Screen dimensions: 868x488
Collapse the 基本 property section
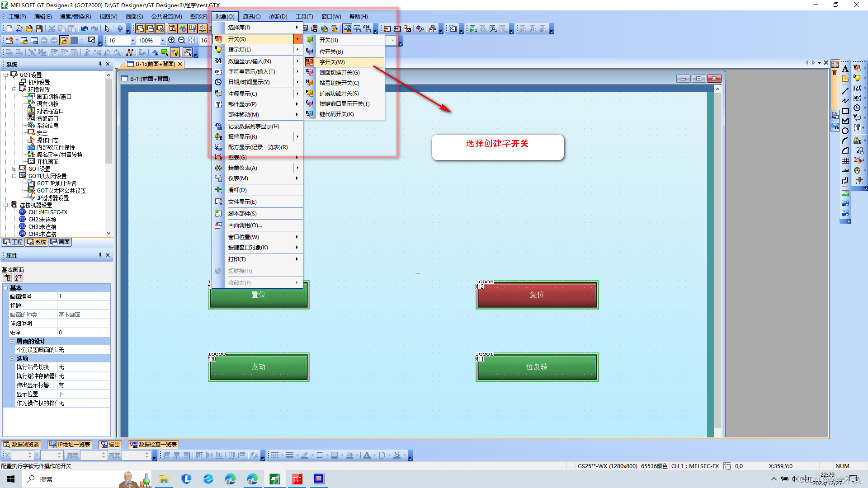click(6, 288)
